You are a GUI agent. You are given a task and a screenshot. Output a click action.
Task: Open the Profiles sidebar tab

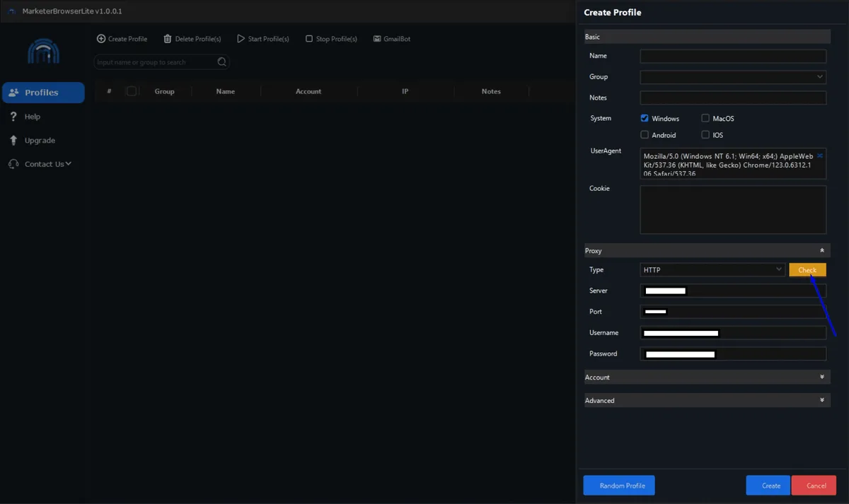tap(43, 93)
